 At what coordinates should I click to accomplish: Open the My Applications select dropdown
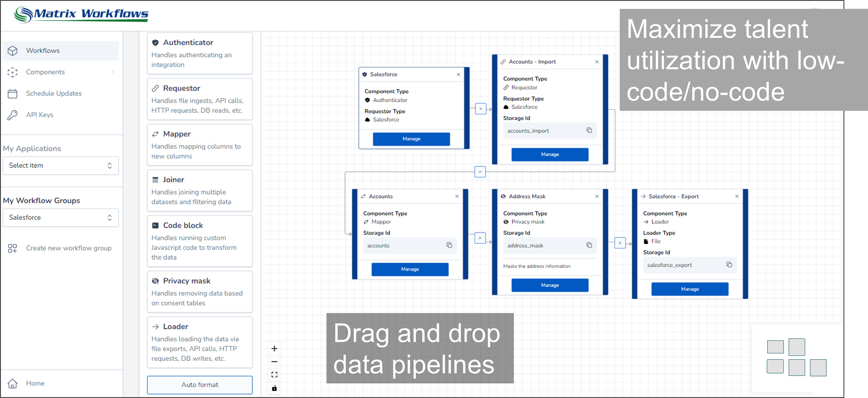click(x=61, y=166)
